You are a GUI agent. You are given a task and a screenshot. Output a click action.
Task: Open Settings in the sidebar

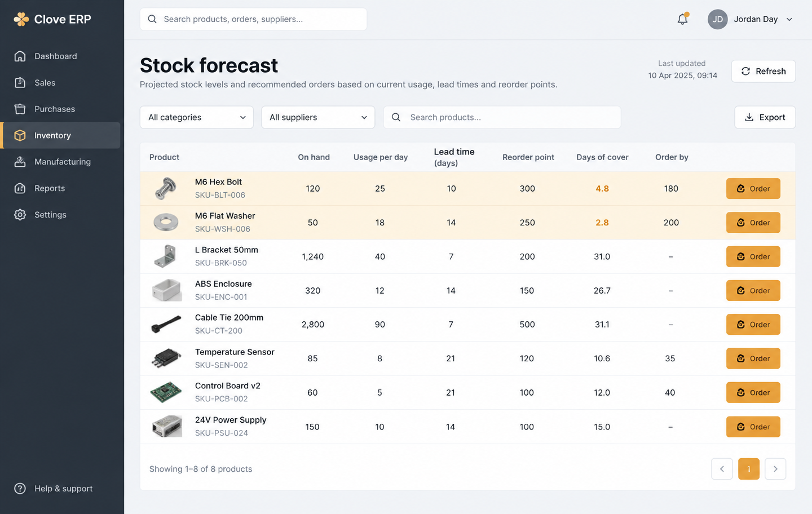61,215
